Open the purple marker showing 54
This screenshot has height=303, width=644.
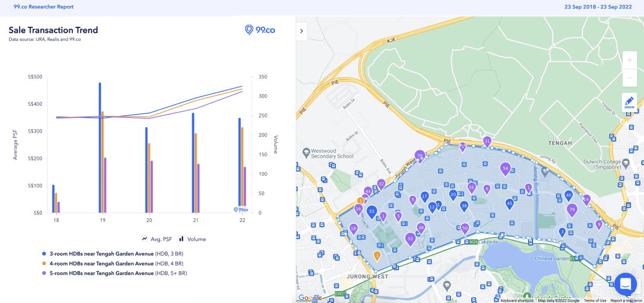click(x=505, y=168)
